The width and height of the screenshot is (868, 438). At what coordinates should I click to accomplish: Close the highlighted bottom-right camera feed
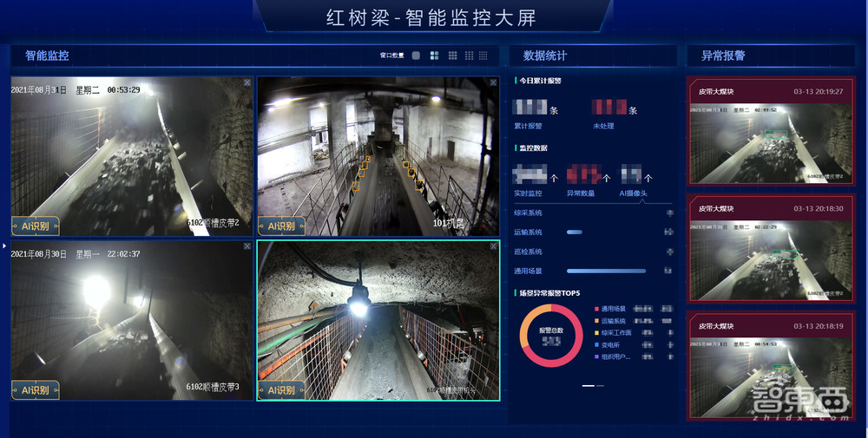494,246
